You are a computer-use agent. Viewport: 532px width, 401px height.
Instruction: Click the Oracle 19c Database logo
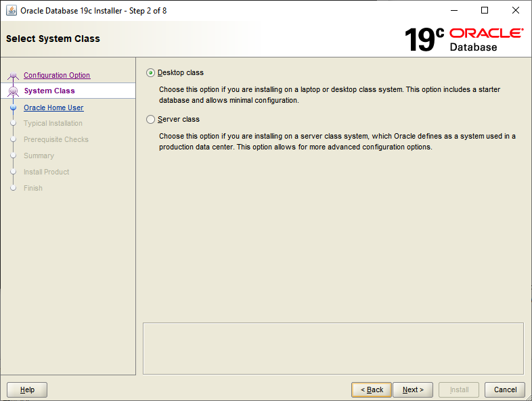pos(464,39)
